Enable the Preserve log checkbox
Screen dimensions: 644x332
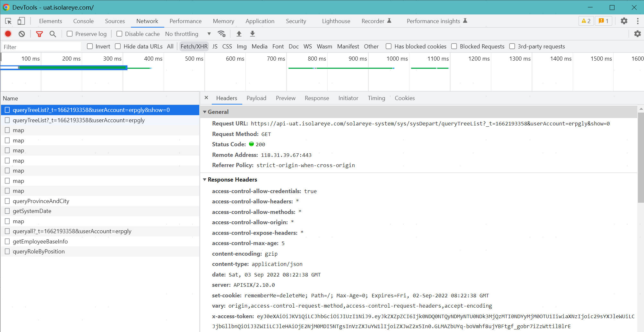70,34
